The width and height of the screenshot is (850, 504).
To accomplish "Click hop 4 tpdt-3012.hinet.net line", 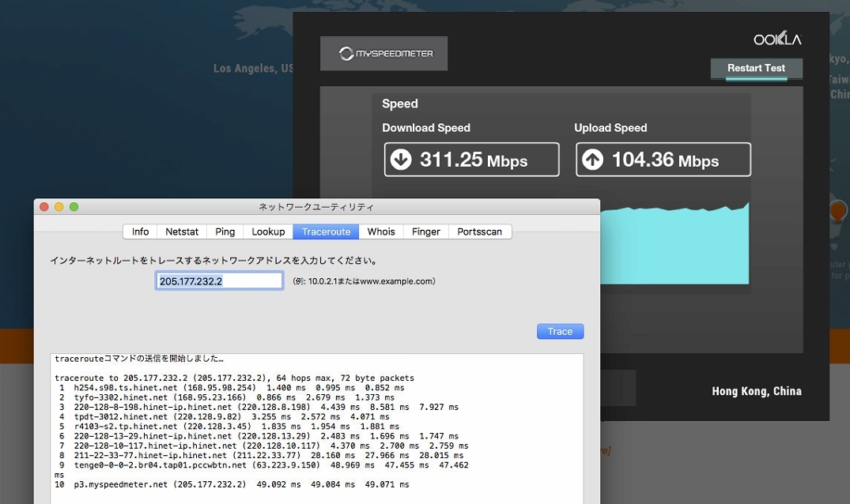I will pyautogui.click(x=224, y=417).
